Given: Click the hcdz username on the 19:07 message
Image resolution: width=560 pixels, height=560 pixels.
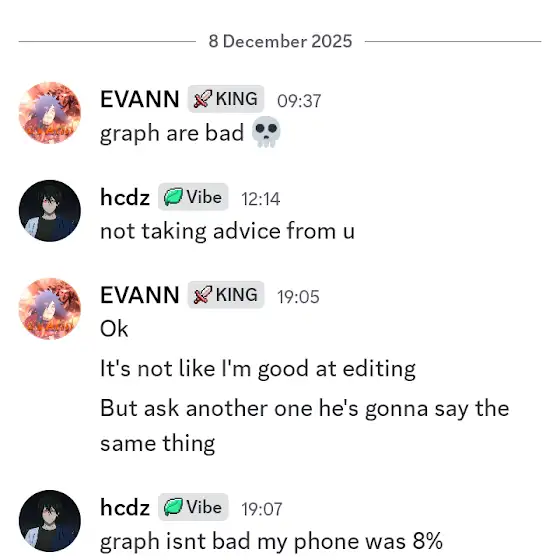Looking at the screenshot, I should (x=125, y=508).
